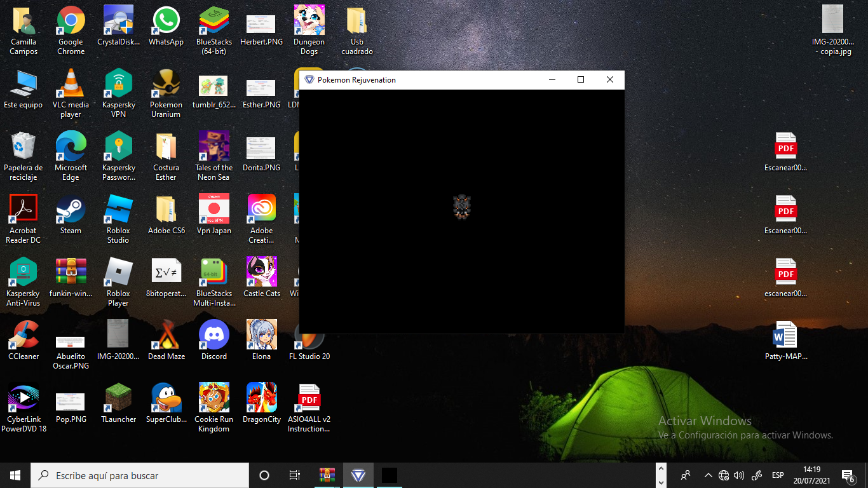Select the Esther.PNG file icon
This screenshot has width=868, height=488.
(x=261, y=86)
